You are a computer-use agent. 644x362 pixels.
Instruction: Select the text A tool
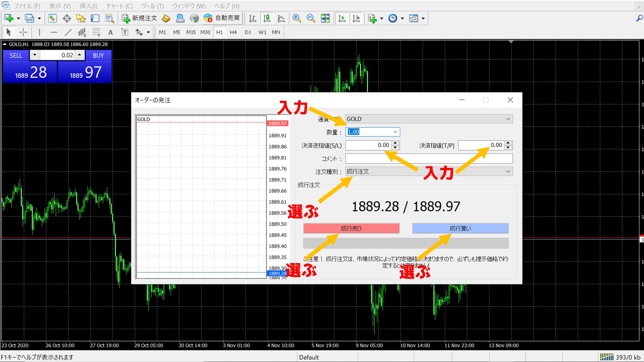coord(111,32)
